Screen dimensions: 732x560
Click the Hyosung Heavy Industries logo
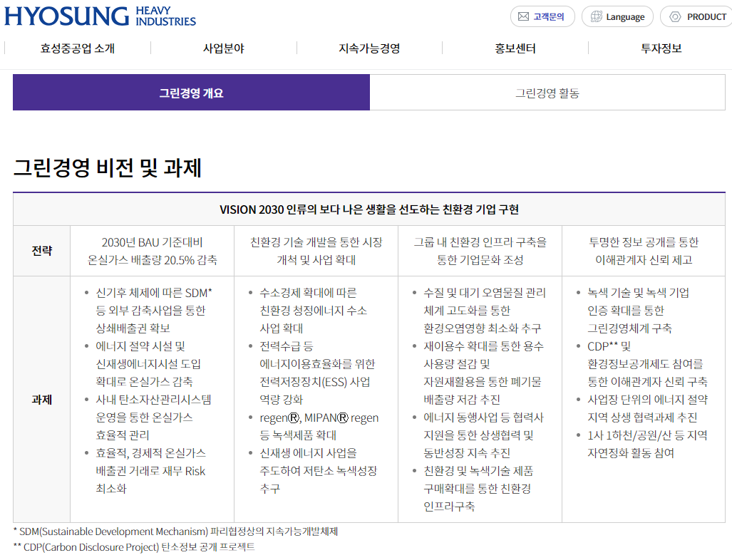(100, 16)
